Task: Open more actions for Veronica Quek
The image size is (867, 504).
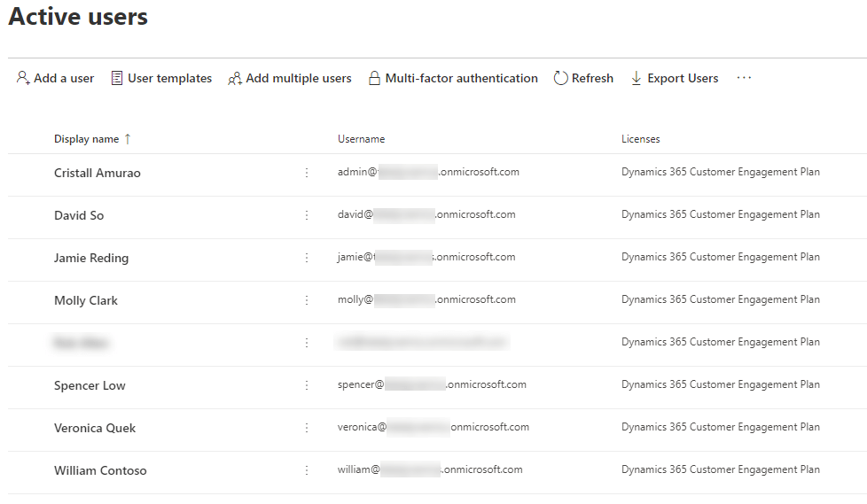Action: point(307,428)
